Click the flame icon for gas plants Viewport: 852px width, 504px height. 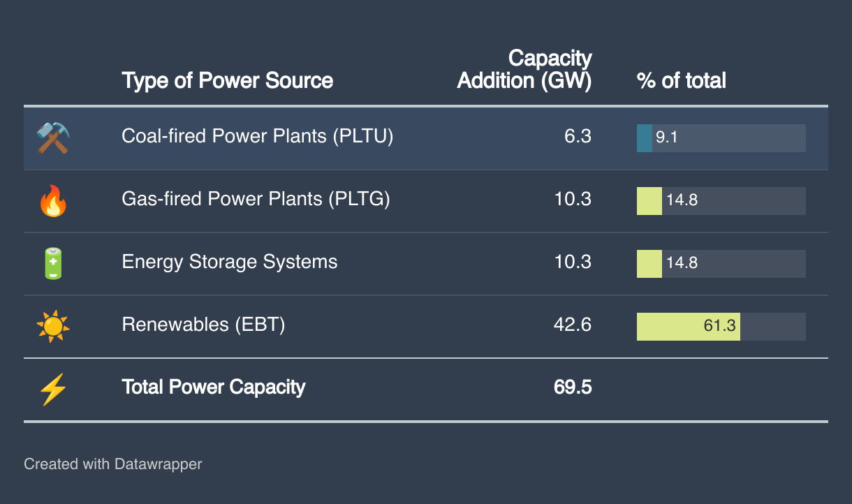click(x=53, y=201)
